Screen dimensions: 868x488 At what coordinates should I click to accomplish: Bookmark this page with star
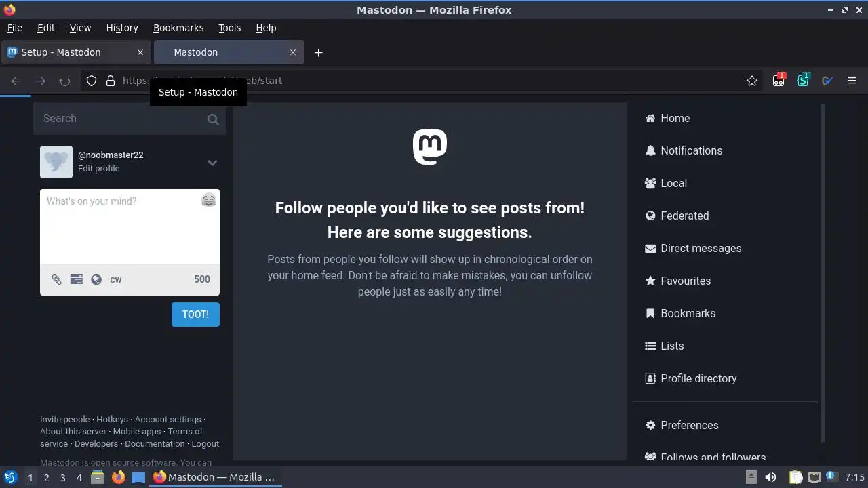[752, 81]
